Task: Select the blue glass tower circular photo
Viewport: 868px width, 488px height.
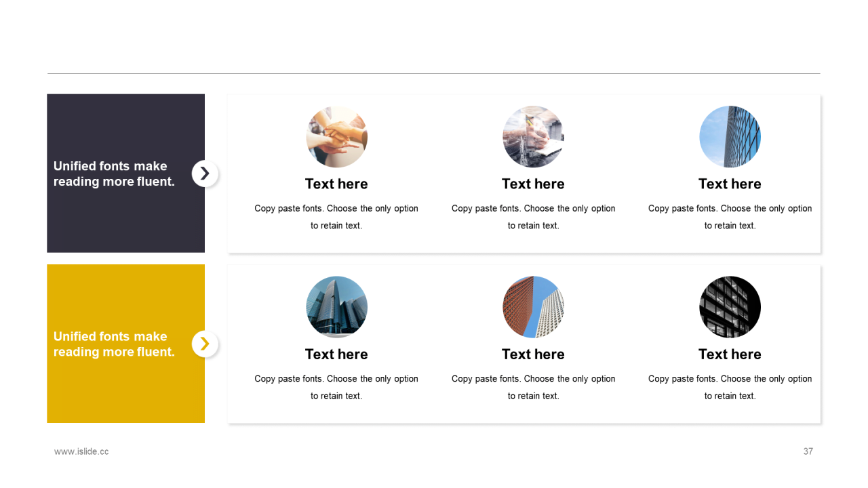Action: click(x=730, y=137)
